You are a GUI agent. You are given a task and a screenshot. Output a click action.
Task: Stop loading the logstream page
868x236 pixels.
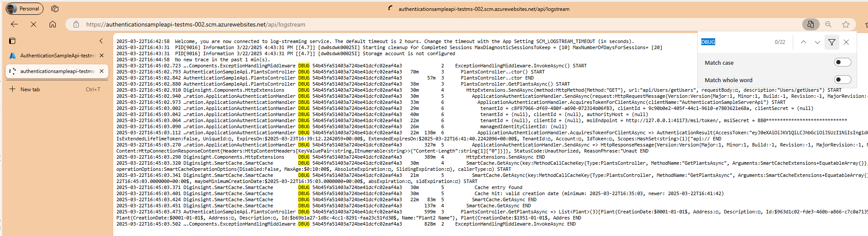tap(34, 24)
